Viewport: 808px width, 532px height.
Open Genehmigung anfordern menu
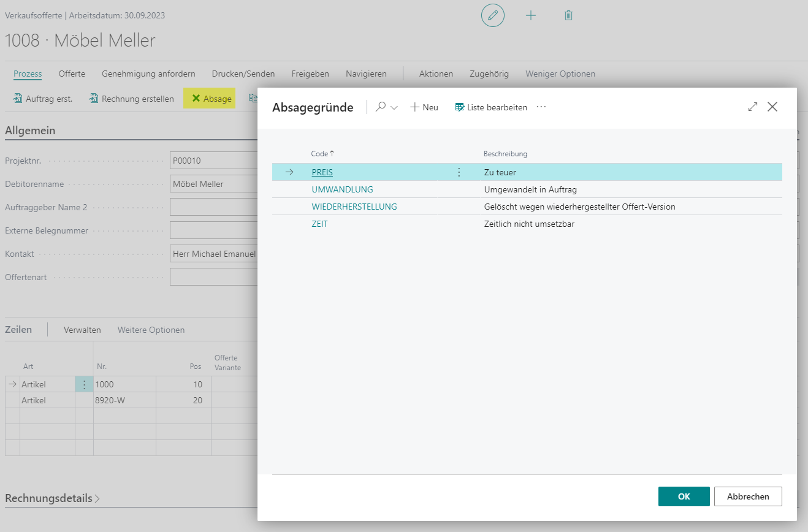coord(148,74)
